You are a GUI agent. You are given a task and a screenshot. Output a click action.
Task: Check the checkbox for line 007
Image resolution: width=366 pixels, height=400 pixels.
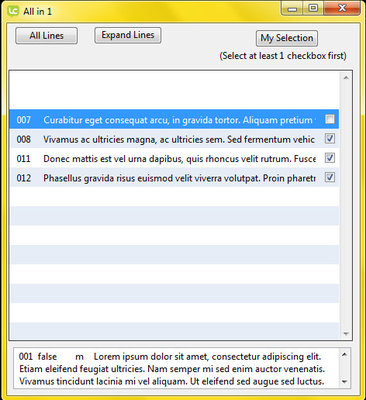(330, 119)
